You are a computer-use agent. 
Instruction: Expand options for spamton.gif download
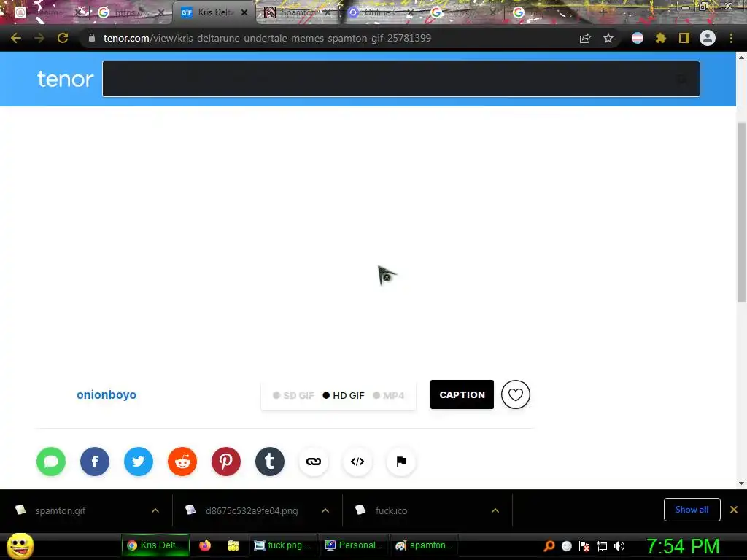click(x=155, y=510)
